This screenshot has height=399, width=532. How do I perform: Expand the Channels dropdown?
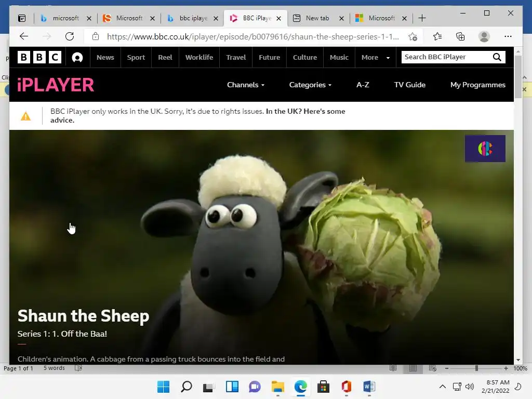(246, 85)
